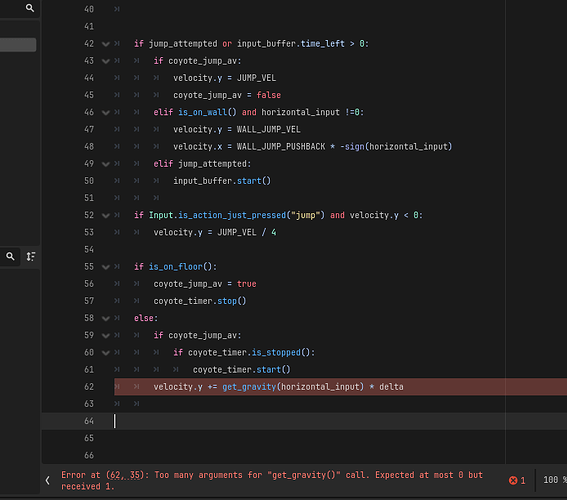Collapse the error panel with left chevron
Screen dimensions: 567x500
coord(47,480)
